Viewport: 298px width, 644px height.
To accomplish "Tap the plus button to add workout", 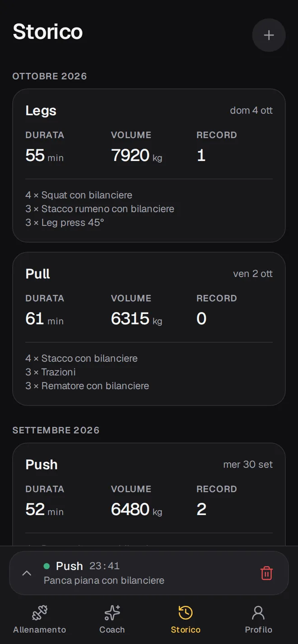I will pos(269,35).
